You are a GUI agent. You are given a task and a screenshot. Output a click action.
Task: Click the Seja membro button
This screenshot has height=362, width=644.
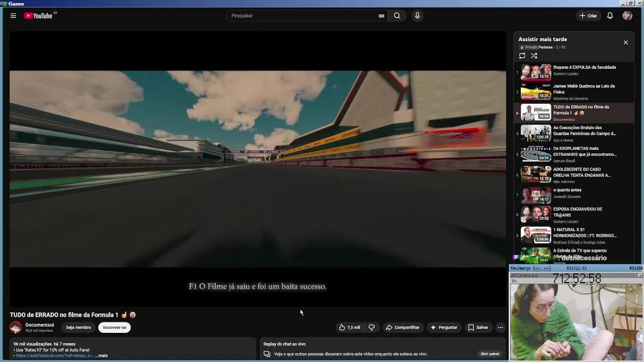click(78, 327)
